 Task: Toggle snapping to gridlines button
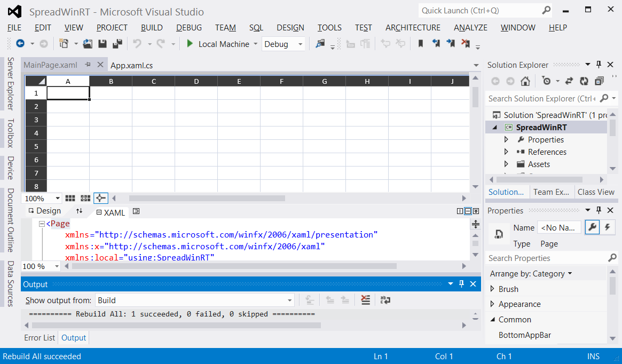tap(85, 198)
